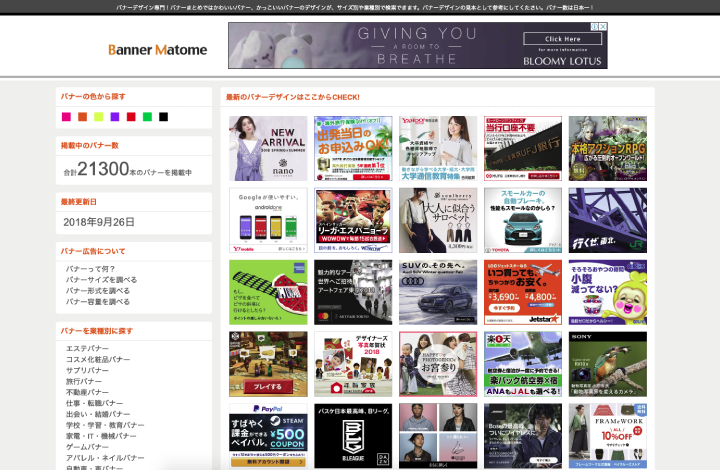The image size is (720, 470).
Task: Open the four-portrait fashion collage banner
Action: (438, 436)
